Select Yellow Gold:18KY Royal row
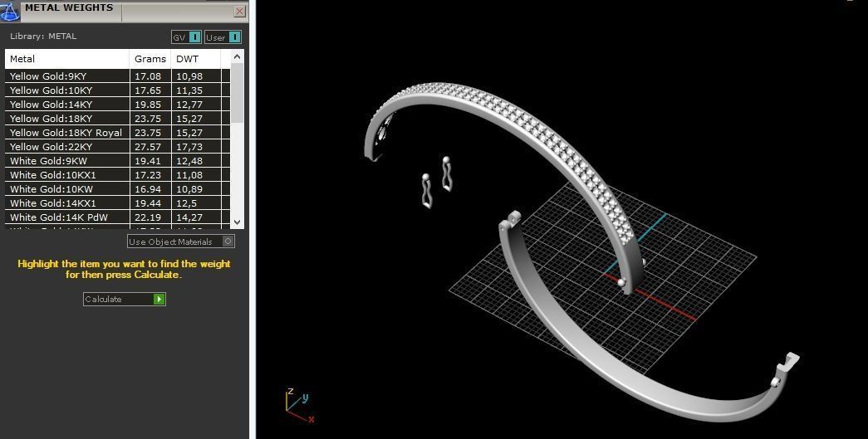This screenshot has height=439, width=868. [x=117, y=133]
